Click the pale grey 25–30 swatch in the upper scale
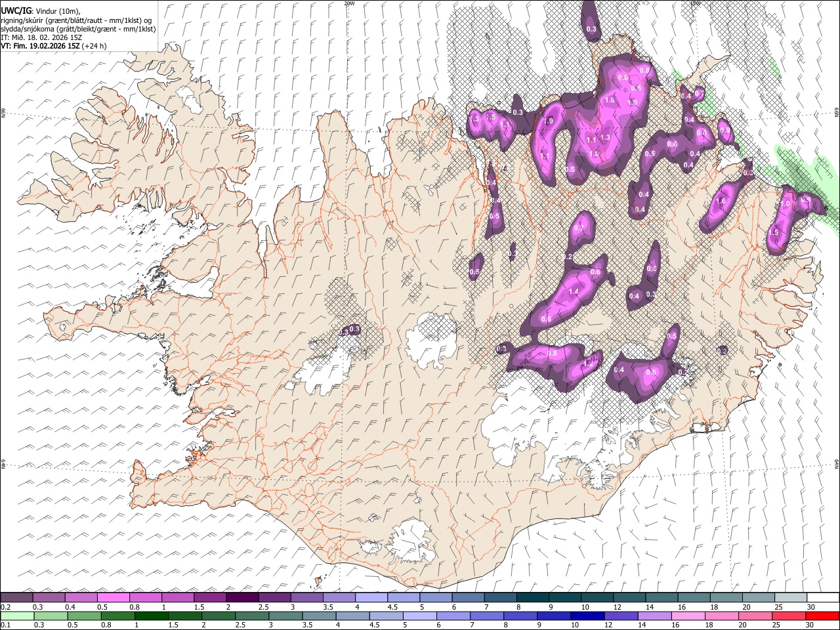Image resolution: width=840 pixels, height=630 pixels. (790, 598)
